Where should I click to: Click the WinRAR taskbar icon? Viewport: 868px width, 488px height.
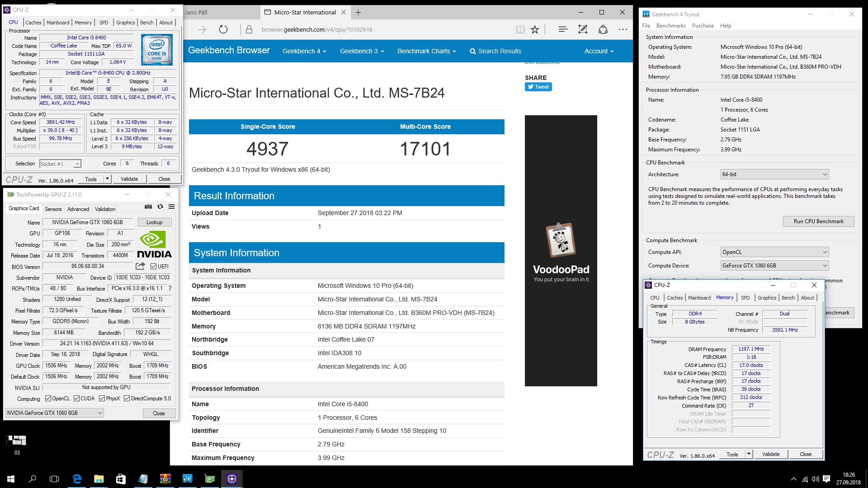(x=165, y=479)
